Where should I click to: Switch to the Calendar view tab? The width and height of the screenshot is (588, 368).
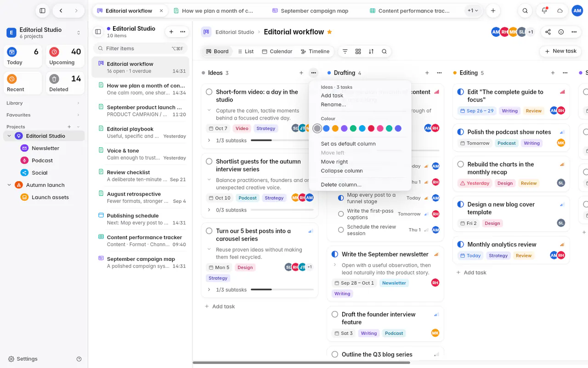(x=277, y=52)
